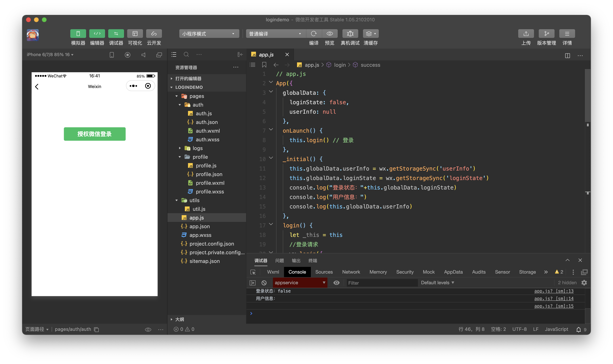Click the 小程序模式 mode selector button
Screen dimensions: 613x364
point(209,33)
